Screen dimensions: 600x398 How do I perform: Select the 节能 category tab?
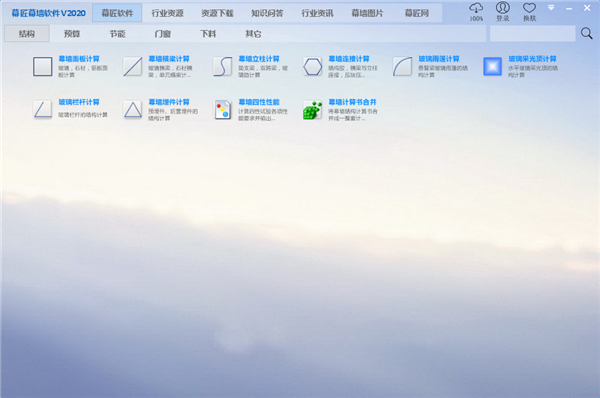coord(117,34)
